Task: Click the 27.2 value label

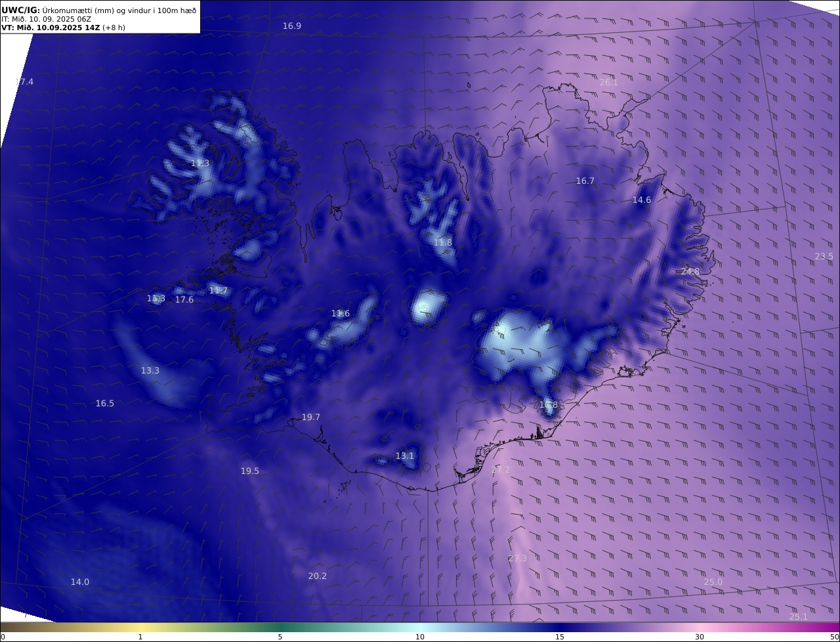Action: tap(500, 470)
